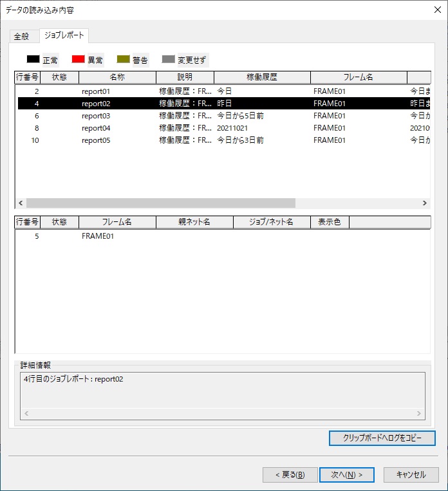This screenshot has width=448, height=491.
Task: Click the FRAME01 row in the lower list
Action: [x=224, y=236]
